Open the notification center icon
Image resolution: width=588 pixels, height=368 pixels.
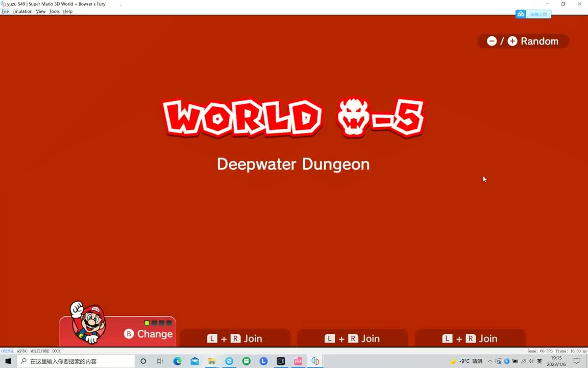click(x=577, y=361)
